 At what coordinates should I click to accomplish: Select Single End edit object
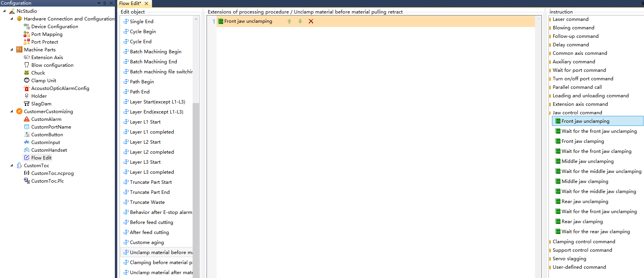tap(142, 22)
